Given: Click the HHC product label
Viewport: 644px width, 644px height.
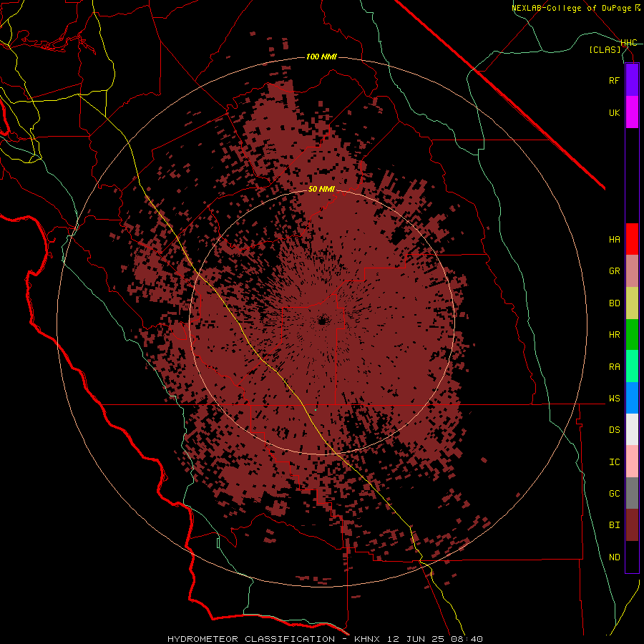Looking at the screenshot, I should [x=628, y=43].
